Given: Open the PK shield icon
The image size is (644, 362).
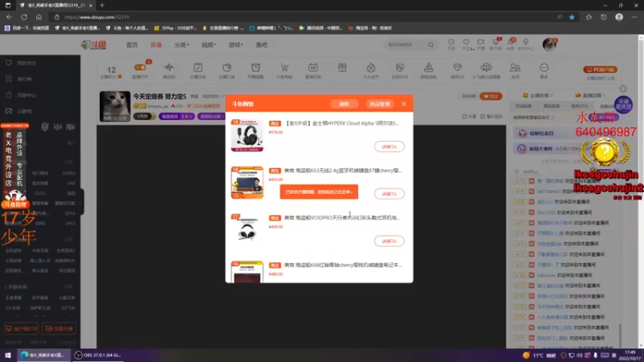Looking at the screenshot, I should point(399,68).
